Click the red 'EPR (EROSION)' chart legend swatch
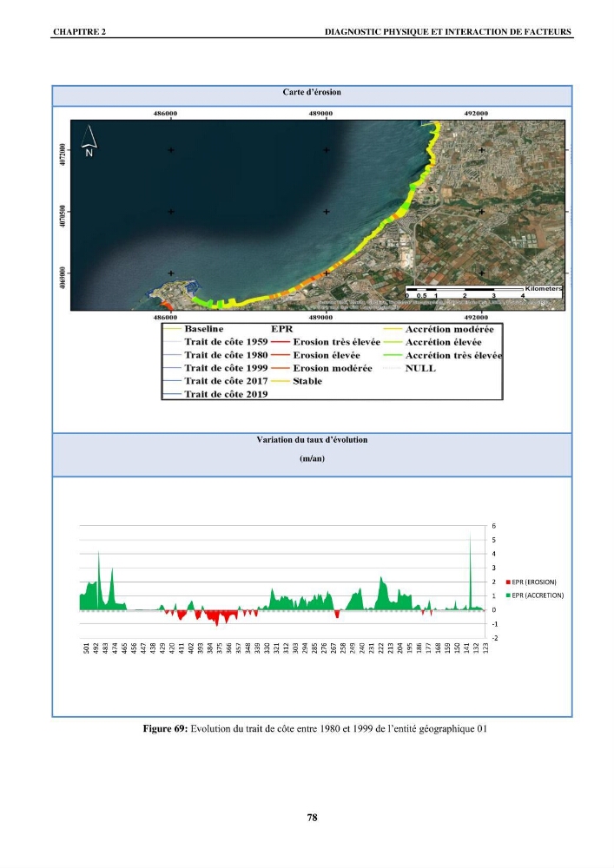This screenshot has height=868, width=614. 508,582
